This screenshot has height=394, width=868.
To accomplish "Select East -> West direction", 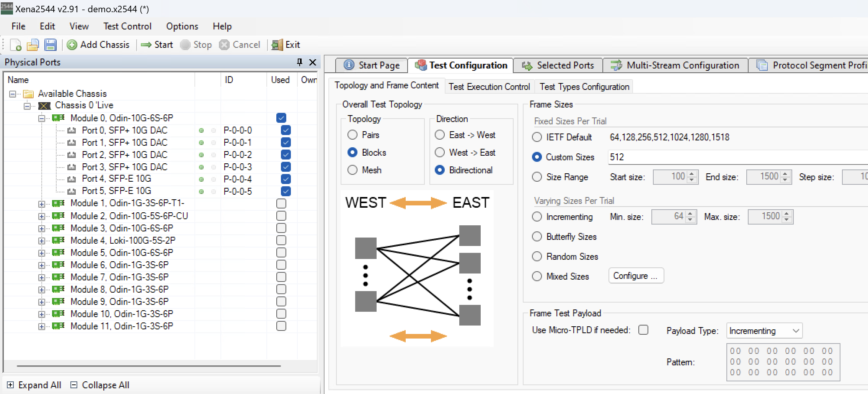I will click(x=440, y=135).
